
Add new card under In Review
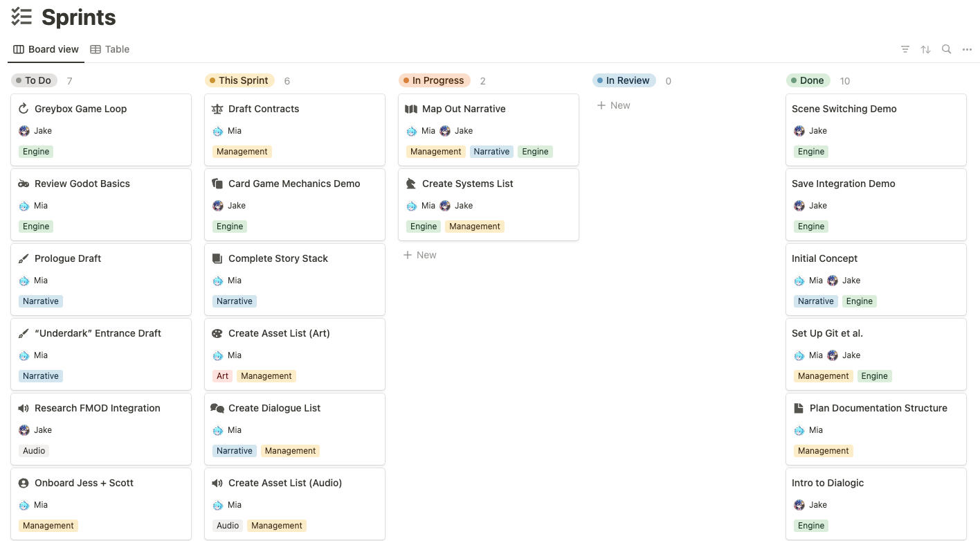click(x=614, y=105)
